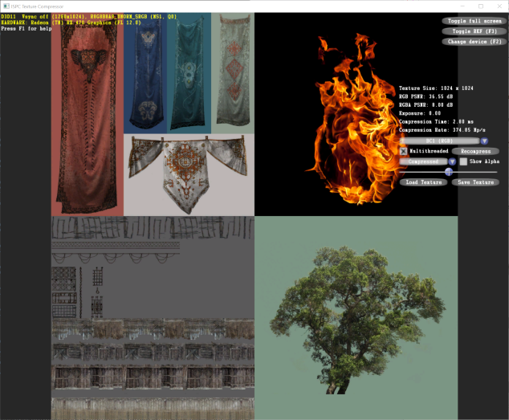Image resolution: width=509 pixels, height=420 pixels.
Task: Disable the Multithreaded checkbox
Action: coord(404,151)
